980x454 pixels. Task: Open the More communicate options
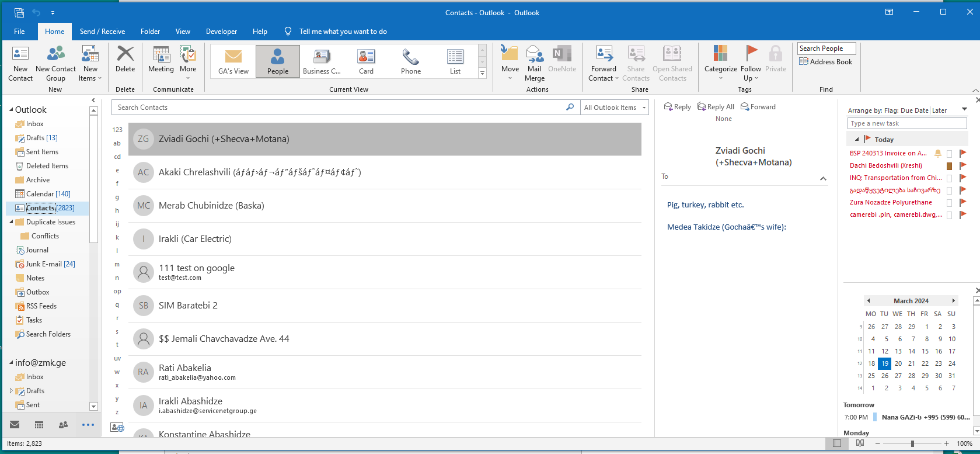(188, 63)
